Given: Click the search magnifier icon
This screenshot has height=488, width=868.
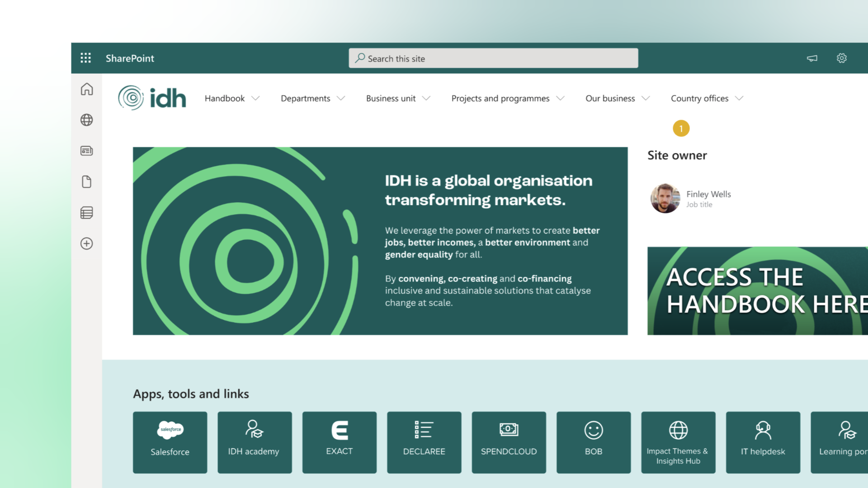Looking at the screenshot, I should click(360, 58).
